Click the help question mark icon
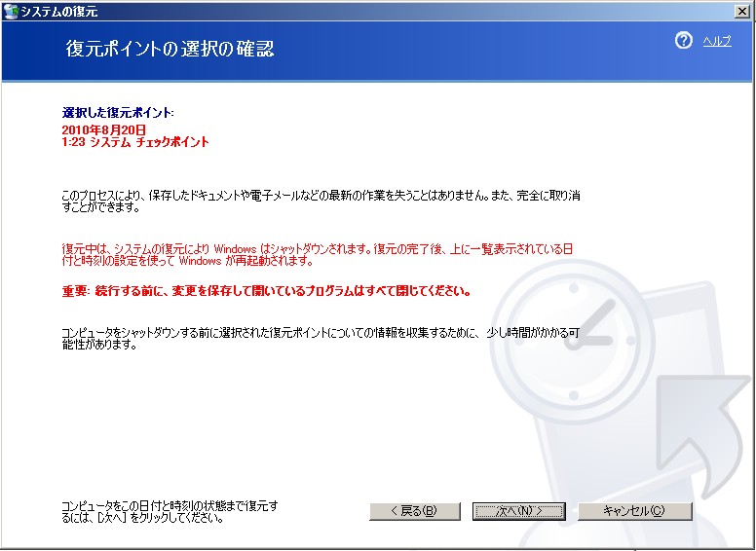This screenshot has width=756, height=551. [683, 41]
